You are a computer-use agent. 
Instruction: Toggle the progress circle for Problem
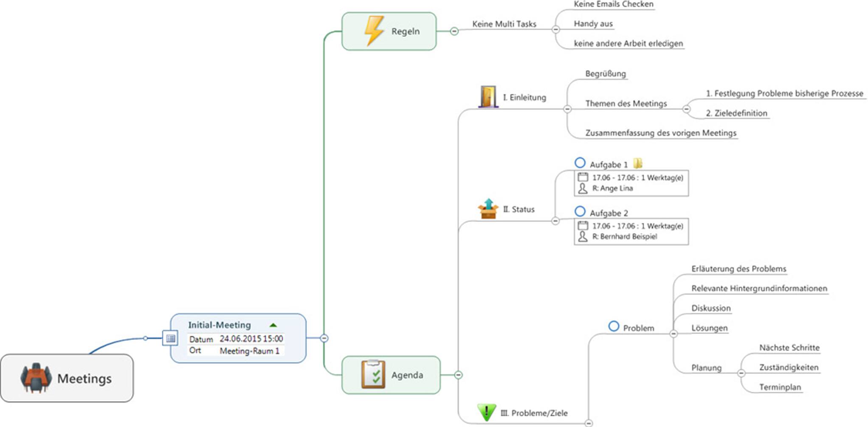tap(614, 326)
